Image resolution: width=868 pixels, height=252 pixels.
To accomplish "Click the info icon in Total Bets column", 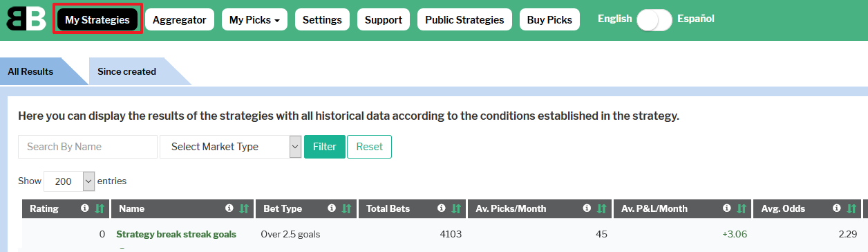I will click(x=441, y=208).
